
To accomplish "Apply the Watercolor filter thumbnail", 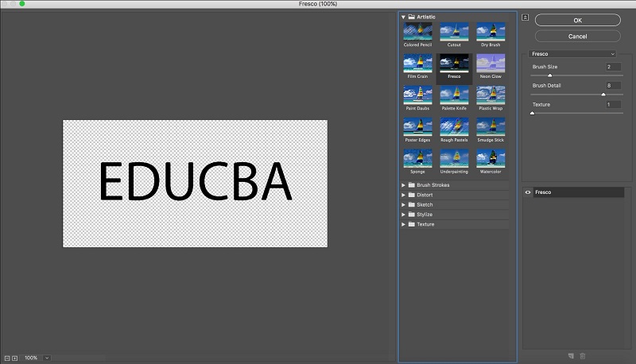I will tap(491, 158).
